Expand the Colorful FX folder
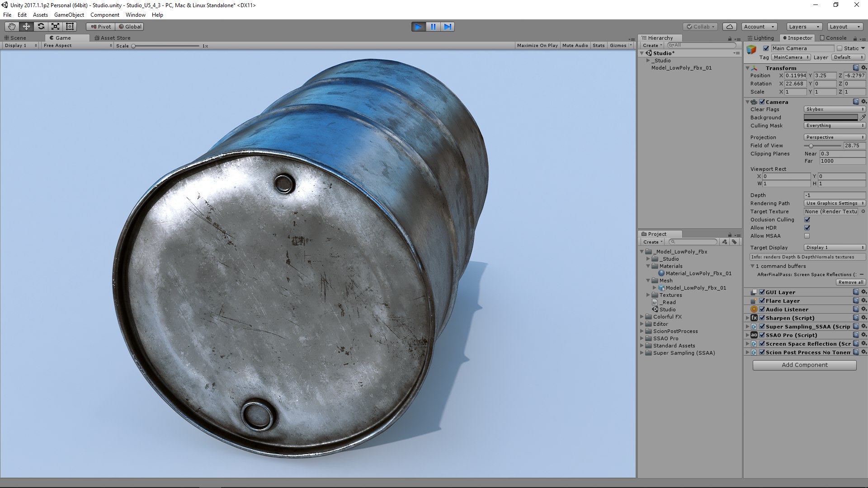 (x=642, y=317)
